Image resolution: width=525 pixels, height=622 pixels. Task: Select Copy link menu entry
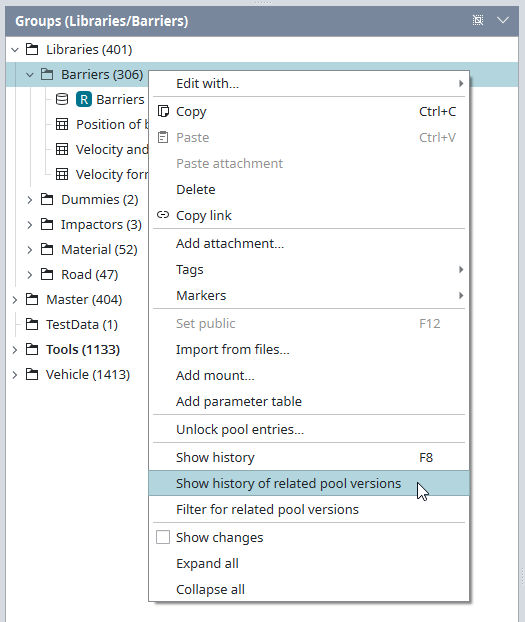(x=309, y=215)
